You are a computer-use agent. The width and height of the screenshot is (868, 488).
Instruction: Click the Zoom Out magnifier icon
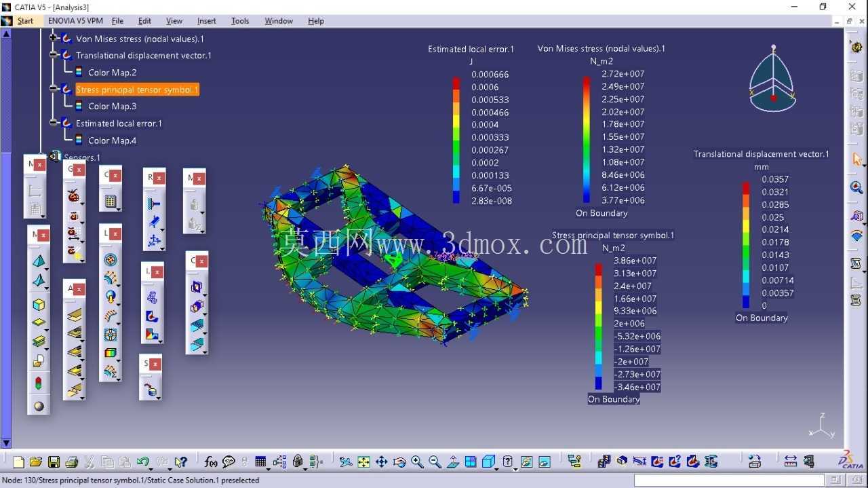(435, 462)
